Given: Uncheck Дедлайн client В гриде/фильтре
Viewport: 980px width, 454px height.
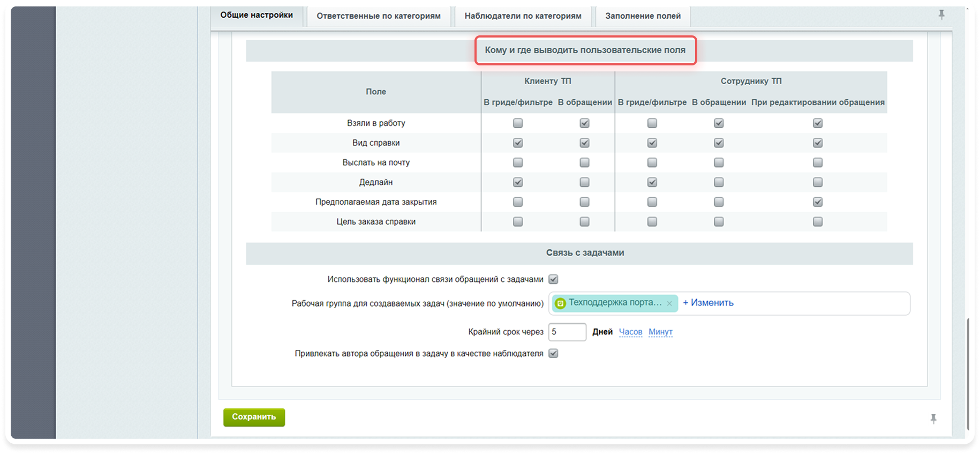Looking at the screenshot, I should (x=518, y=182).
